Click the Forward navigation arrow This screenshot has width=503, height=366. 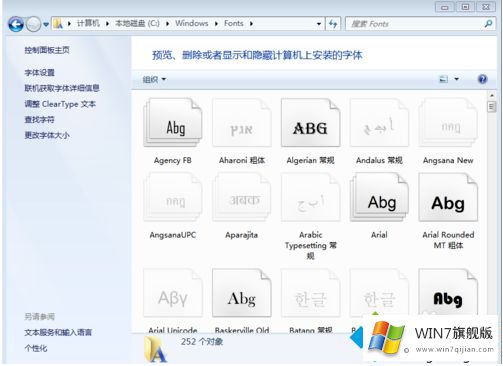(x=33, y=24)
